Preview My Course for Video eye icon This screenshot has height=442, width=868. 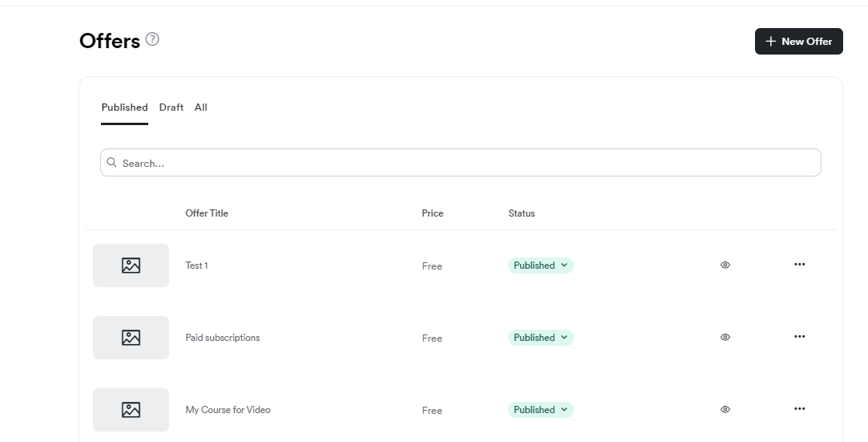point(725,409)
